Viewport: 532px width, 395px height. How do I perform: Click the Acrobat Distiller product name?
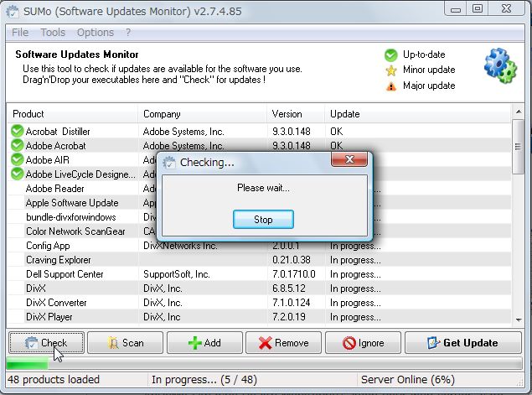(58, 132)
